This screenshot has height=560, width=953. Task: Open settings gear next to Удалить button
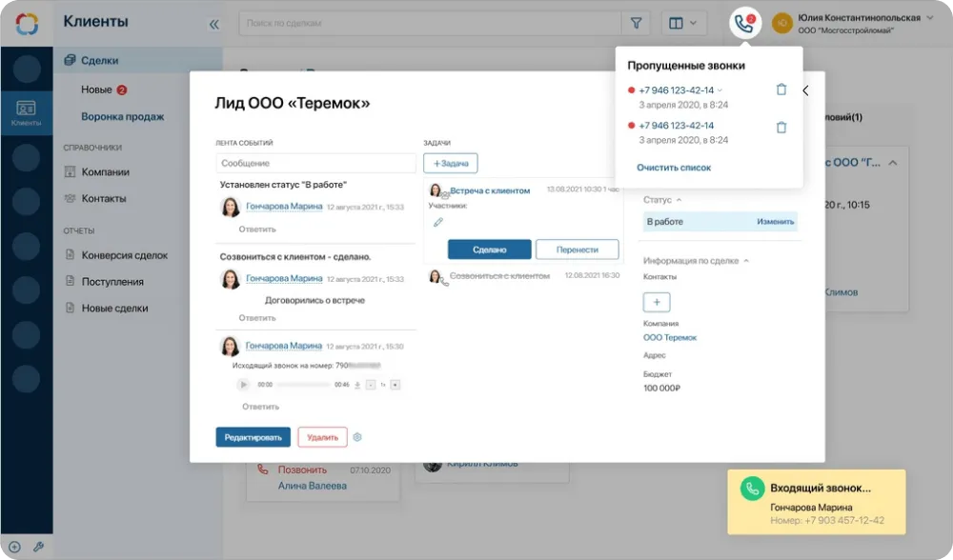click(358, 437)
